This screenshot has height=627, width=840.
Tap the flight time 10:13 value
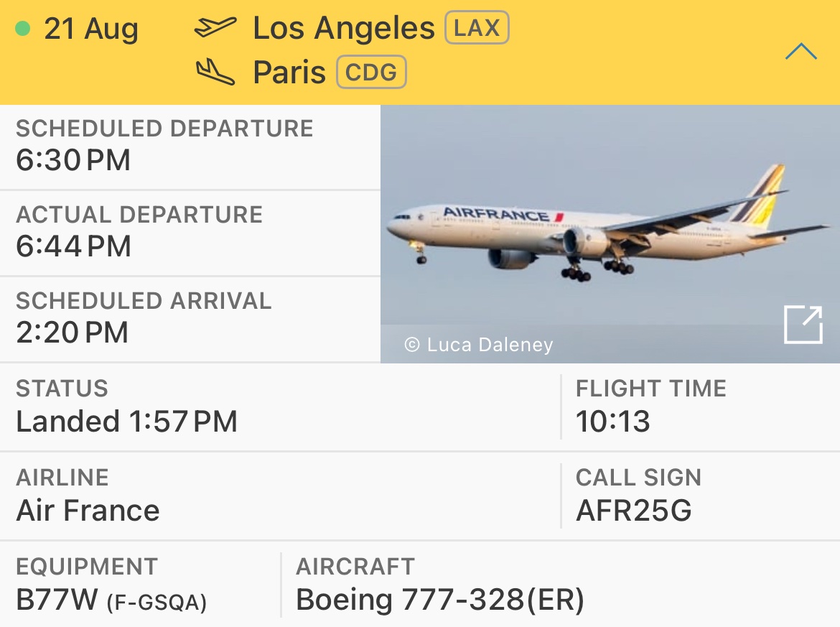tap(613, 421)
